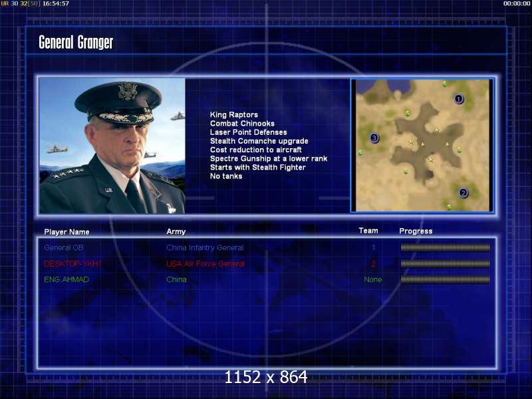The height and width of the screenshot is (399, 532).
Task: Click the supply dollar icon below start position 3
Action: (360, 153)
